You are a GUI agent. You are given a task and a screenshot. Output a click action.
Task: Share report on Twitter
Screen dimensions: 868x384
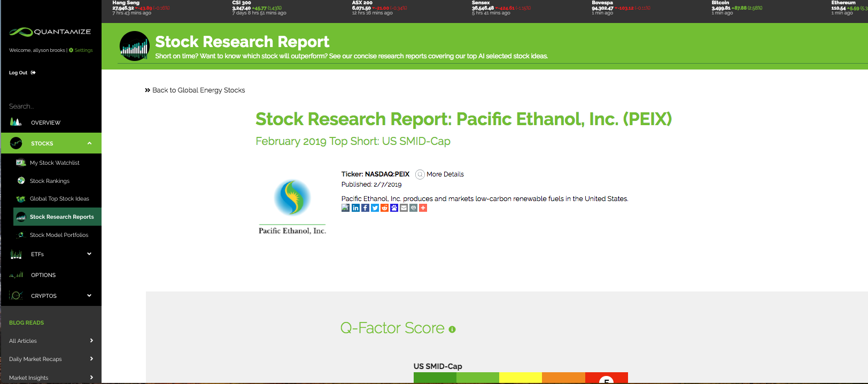(375, 208)
